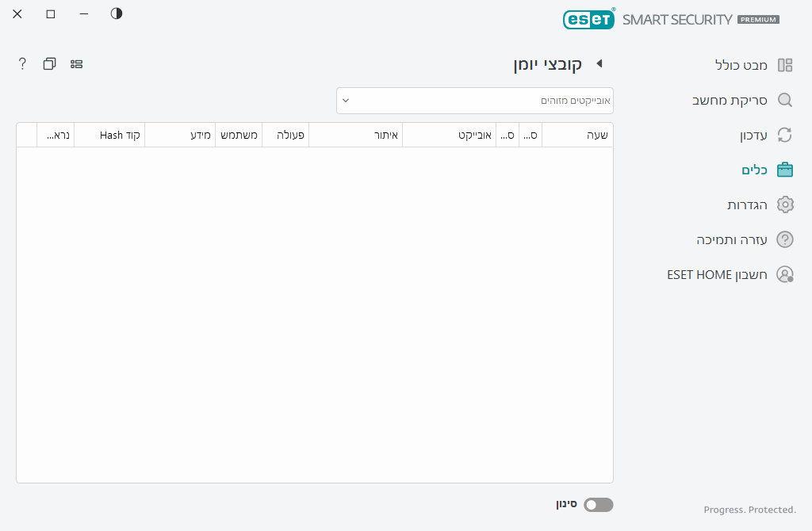Click the Action (פעולה) column header
This screenshot has height=531, width=812.
(x=285, y=136)
